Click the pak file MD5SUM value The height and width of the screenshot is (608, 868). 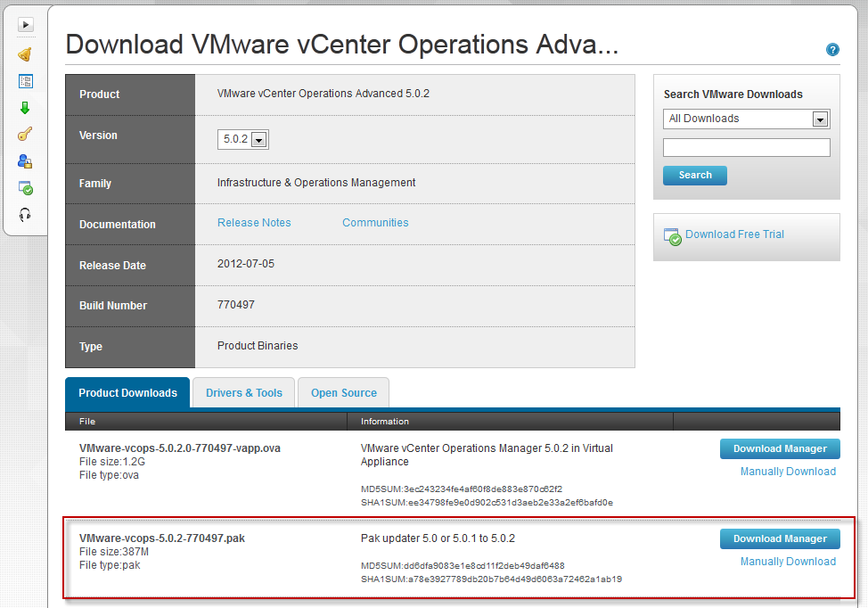[485, 566]
